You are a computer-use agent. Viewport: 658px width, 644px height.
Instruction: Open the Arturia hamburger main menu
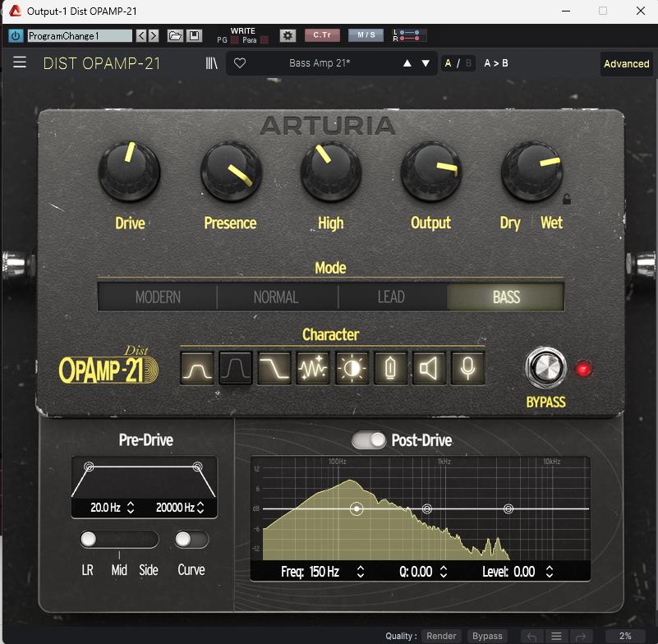pos(19,62)
